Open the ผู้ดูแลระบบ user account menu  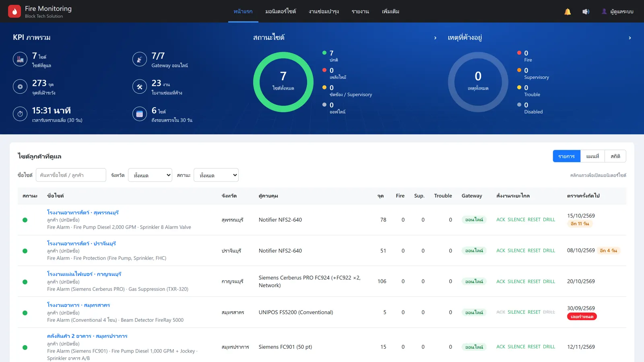[x=617, y=12]
